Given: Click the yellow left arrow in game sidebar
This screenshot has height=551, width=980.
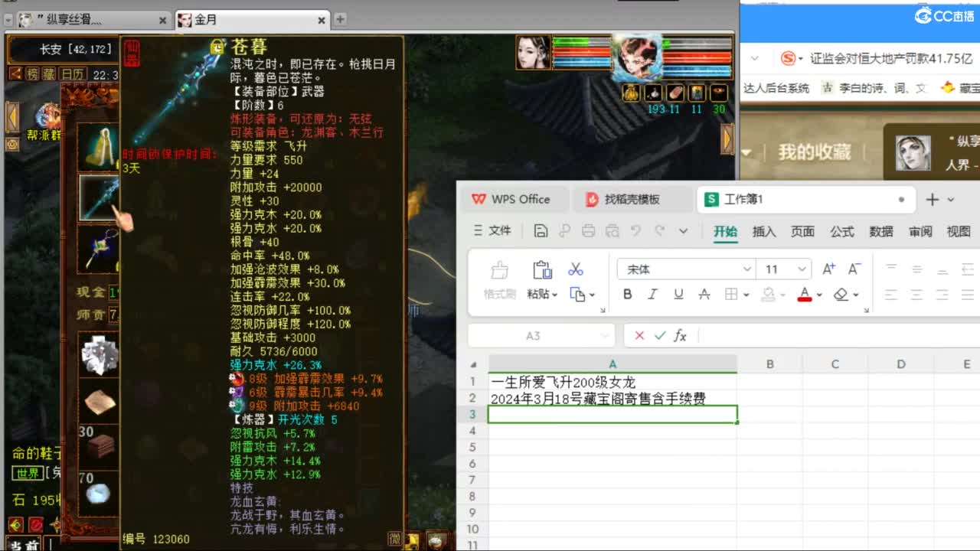Looking at the screenshot, I should pos(12,117).
